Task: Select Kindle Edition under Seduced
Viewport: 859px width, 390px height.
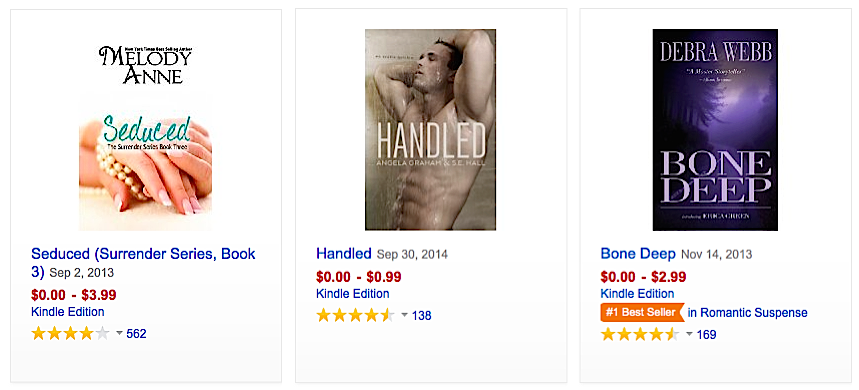Action: tap(68, 312)
